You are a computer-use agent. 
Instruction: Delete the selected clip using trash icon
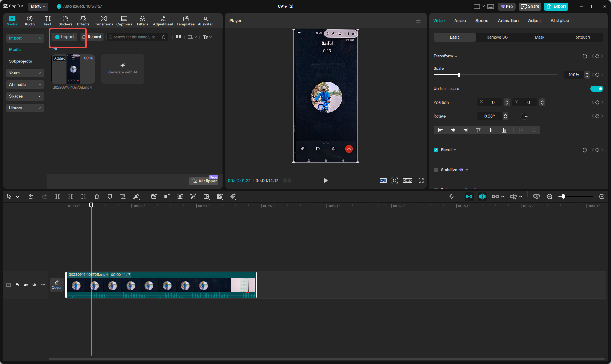97,197
